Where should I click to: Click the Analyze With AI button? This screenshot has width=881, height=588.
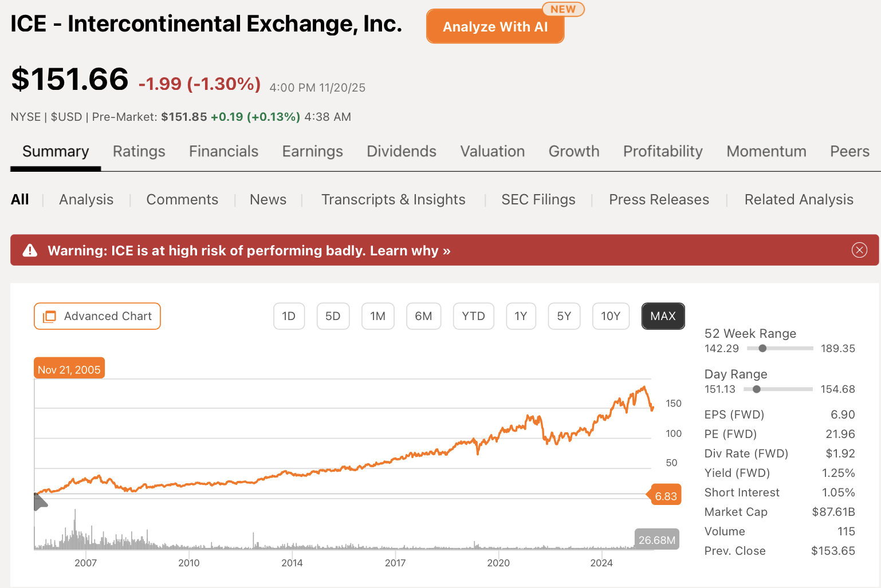(495, 26)
